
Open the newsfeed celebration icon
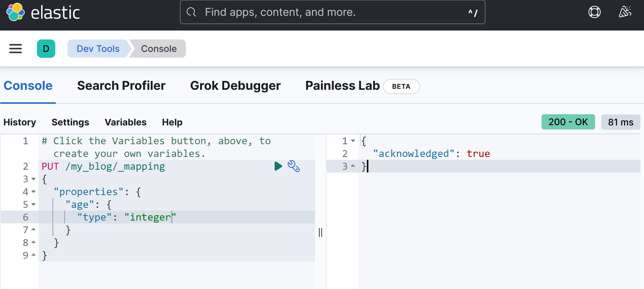point(625,12)
